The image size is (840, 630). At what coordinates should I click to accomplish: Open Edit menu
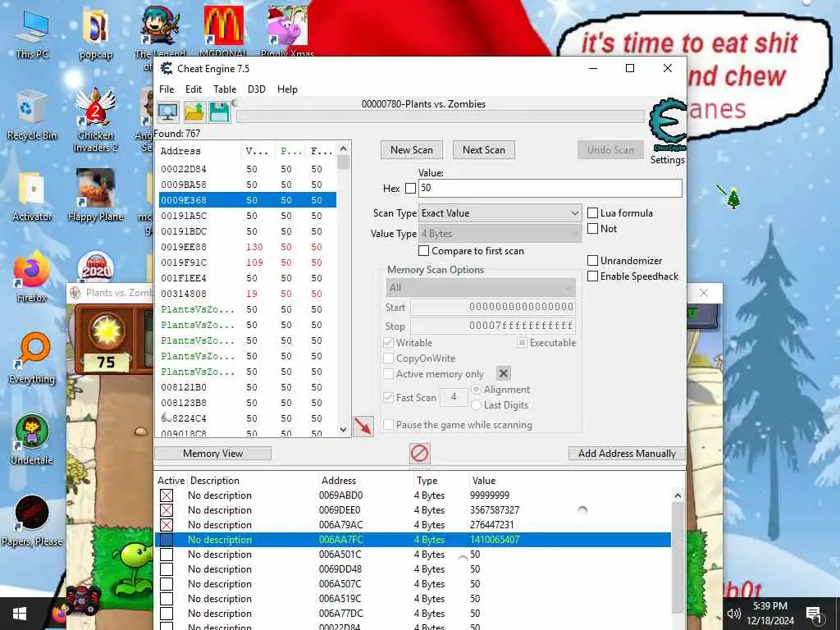194,89
